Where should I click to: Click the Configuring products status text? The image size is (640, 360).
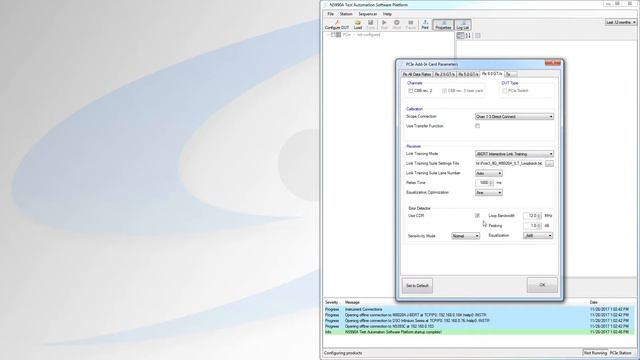pos(343,353)
